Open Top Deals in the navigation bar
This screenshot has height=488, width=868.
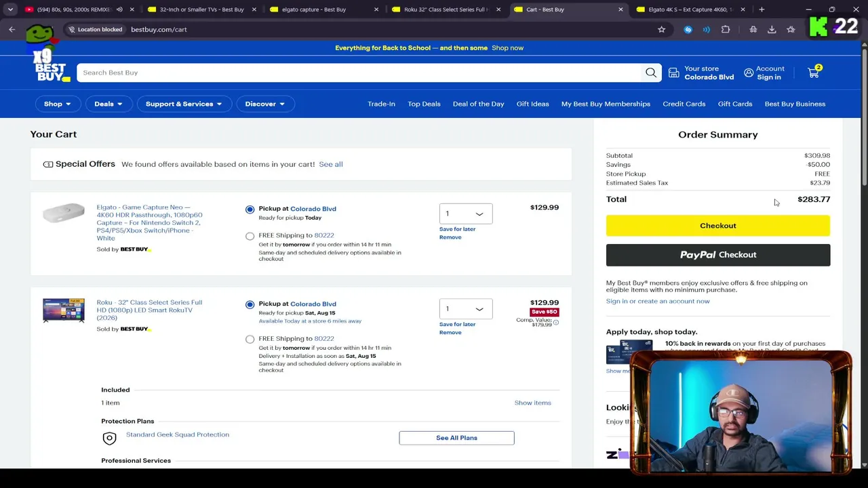424,104
